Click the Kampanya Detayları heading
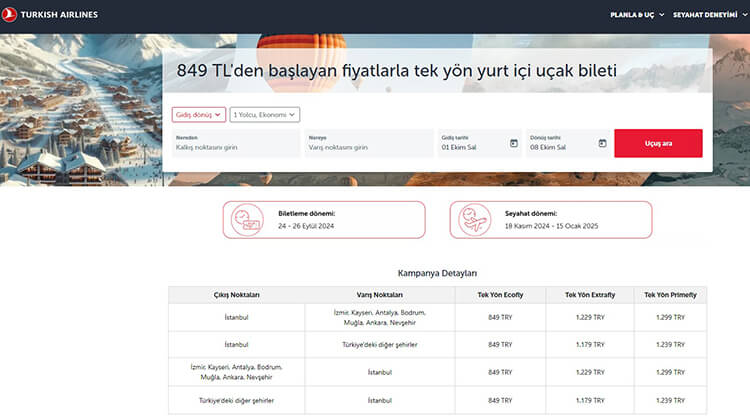This screenshot has height=420, width=750. tap(437, 273)
